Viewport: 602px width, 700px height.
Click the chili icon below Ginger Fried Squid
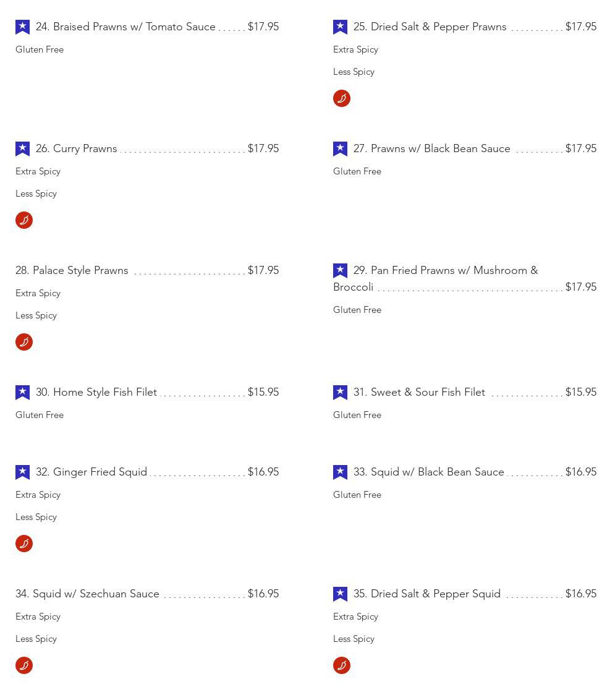click(x=24, y=544)
